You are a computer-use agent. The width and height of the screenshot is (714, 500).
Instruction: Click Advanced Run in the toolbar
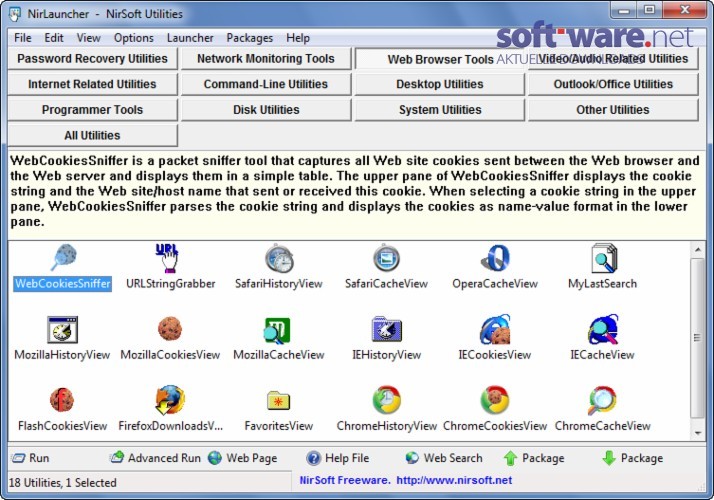(x=155, y=458)
